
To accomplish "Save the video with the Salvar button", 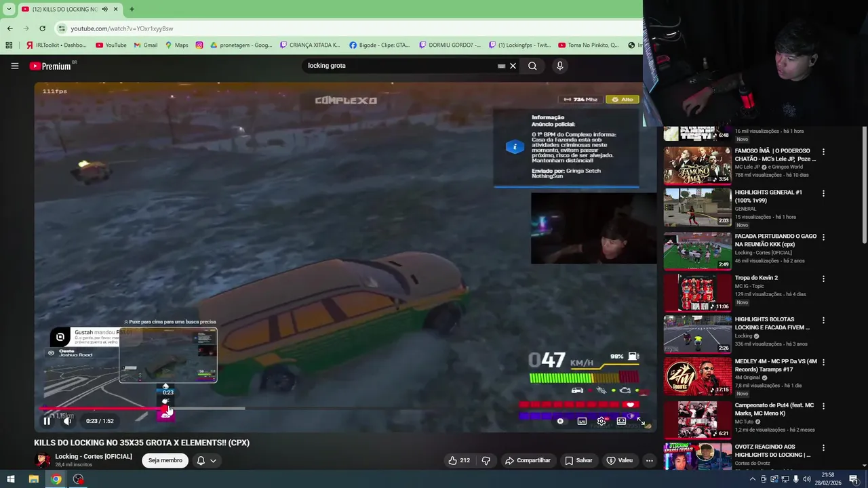I will pyautogui.click(x=578, y=460).
